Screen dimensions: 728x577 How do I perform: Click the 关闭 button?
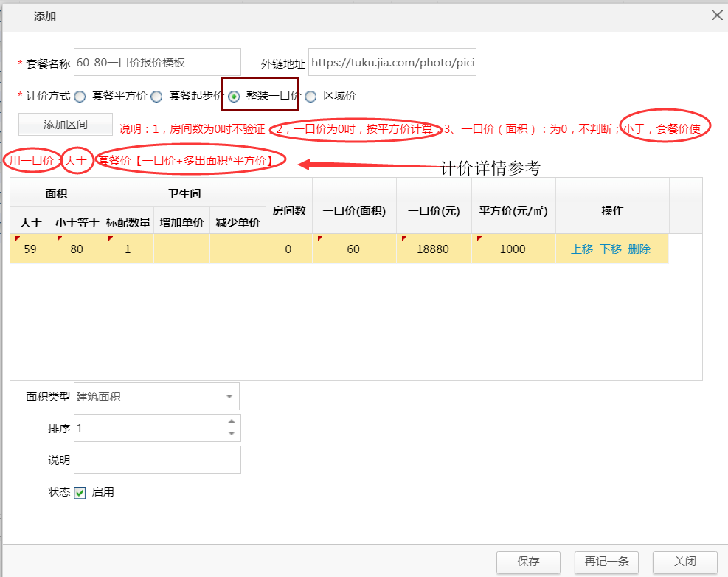coord(684,562)
